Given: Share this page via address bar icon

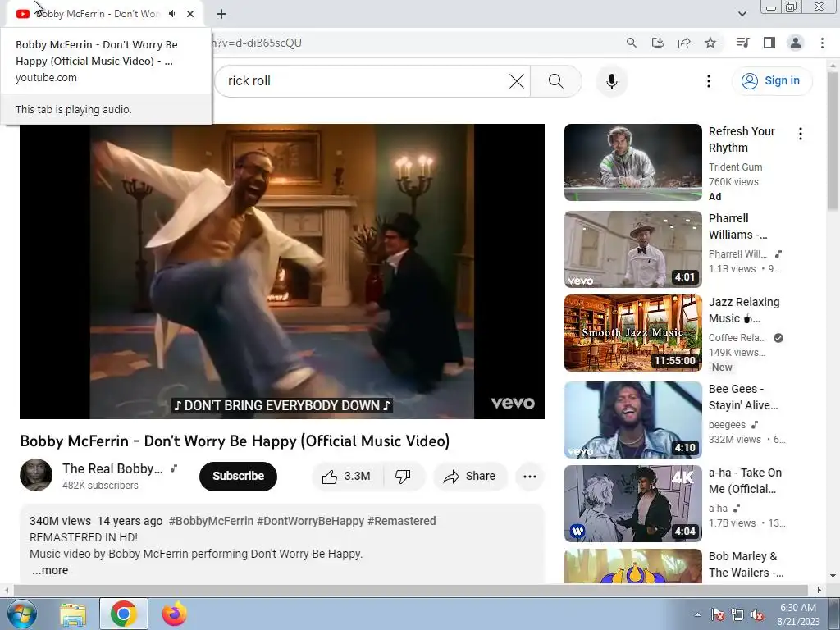Looking at the screenshot, I should tap(684, 43).
